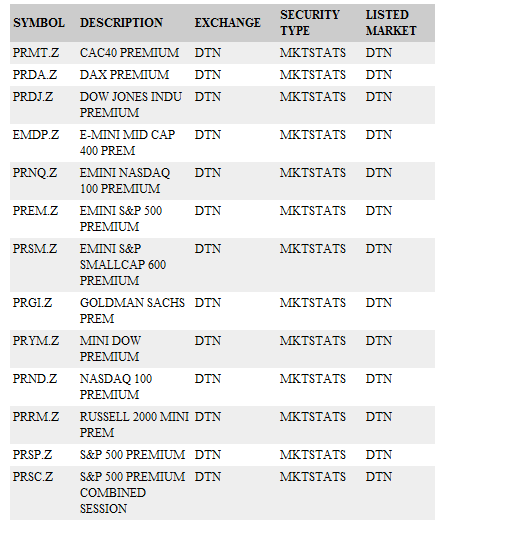Click the SECURITY TYPE column header

(x=310, y=23)
